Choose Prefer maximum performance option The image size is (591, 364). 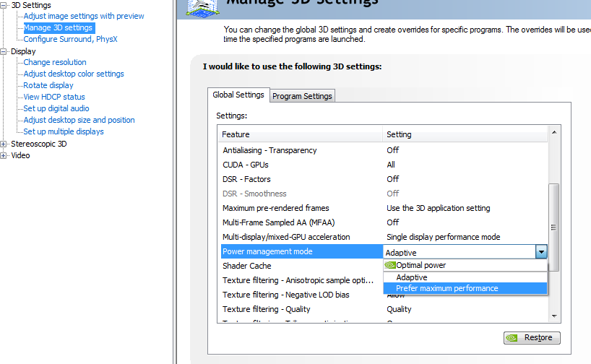click(465, 288)
